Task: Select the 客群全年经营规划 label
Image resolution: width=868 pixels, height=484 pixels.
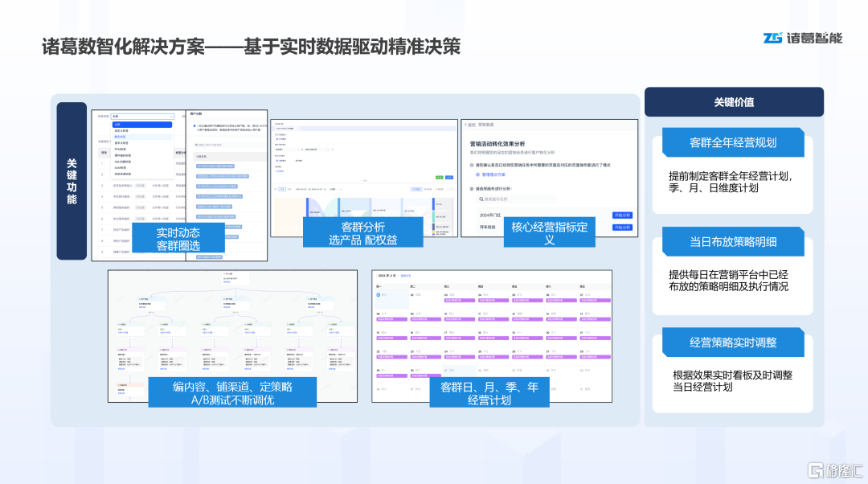Action: [732, 142]
